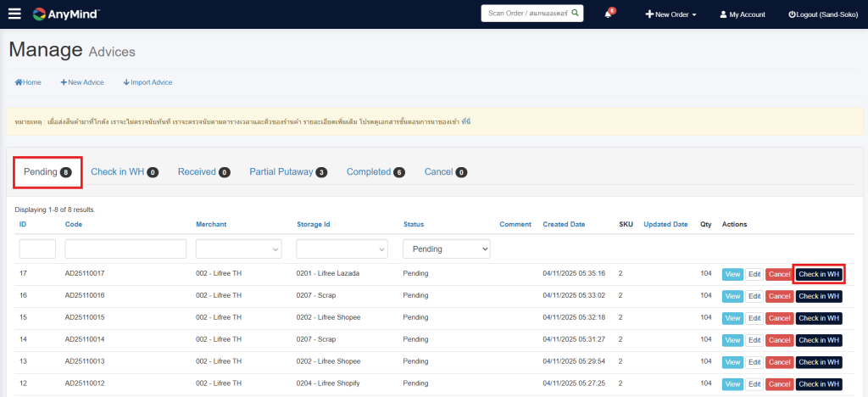Open the Storage Id filter dropdown
The image size is (868, 397).
coord(342,249)
